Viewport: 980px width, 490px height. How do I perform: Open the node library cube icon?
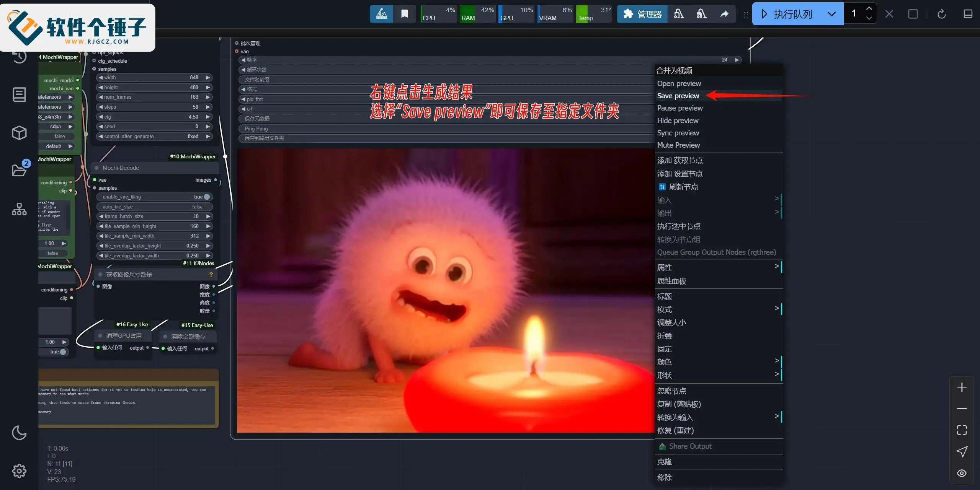pos(19,133)
